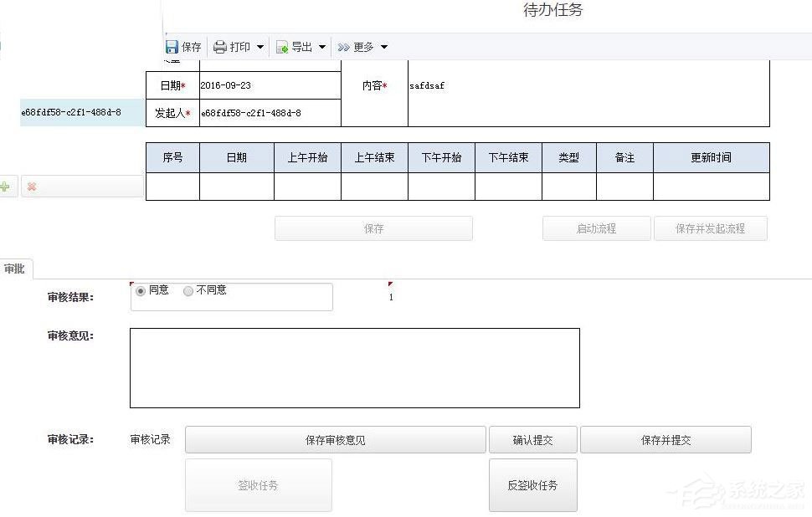Click inside the 审核意见 text area
The image size is (812, 517).
pyautogui.click(x=355, y=368)
